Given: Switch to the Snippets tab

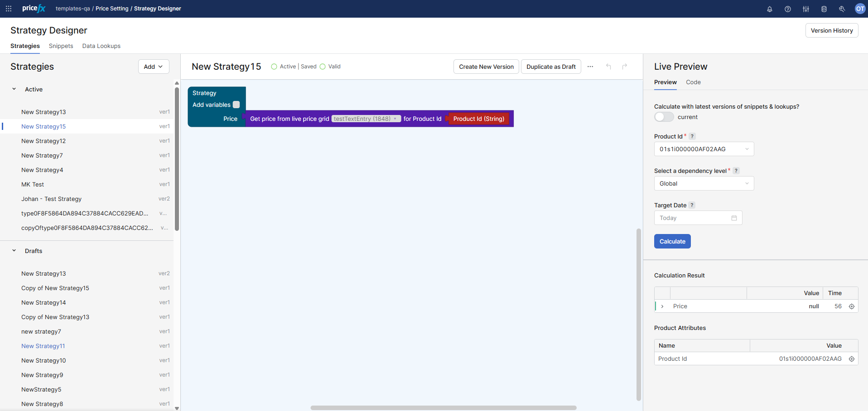Looking at the screenshot, I should [61, 46].
